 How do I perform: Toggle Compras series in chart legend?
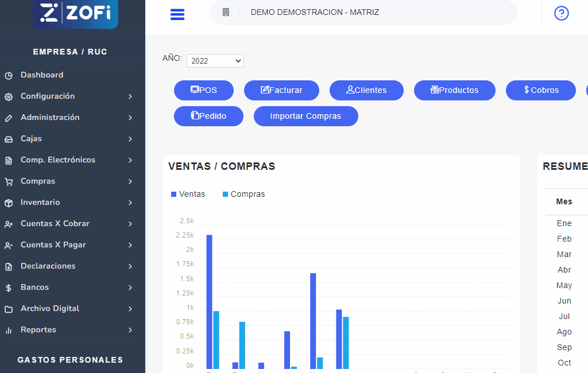pyautogui.click(x=243, y=195)
